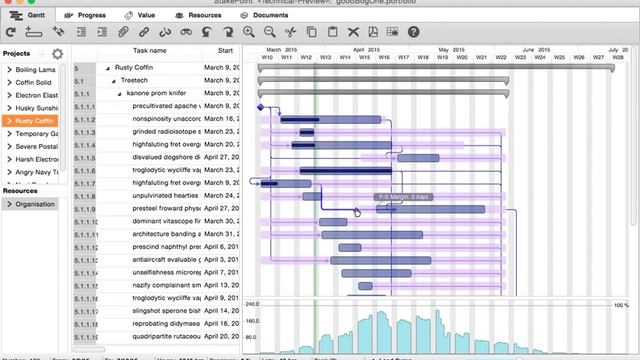Viewport: 640px width, 360px height.
Task: Expand the Organisation resource chevron
Action: tap(9, 204)
